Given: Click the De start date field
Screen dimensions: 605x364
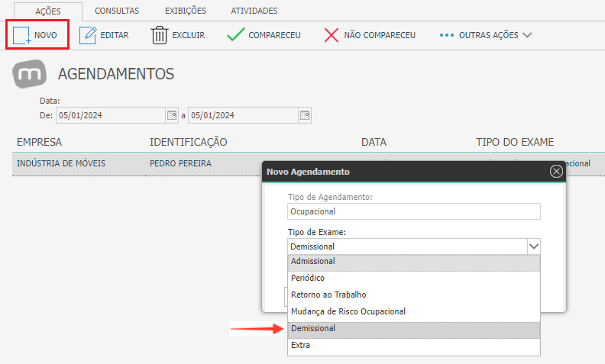Looking at the screenshot, I should (111, 115).
